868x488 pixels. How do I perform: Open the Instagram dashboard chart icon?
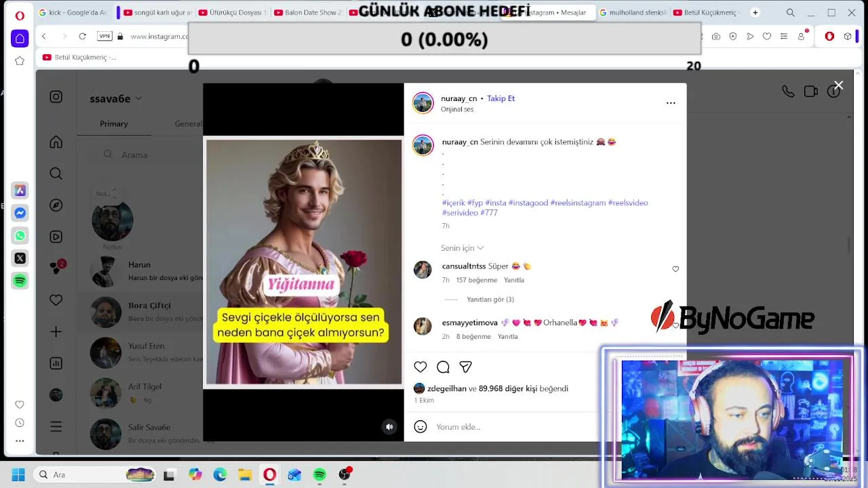point(56,363)
